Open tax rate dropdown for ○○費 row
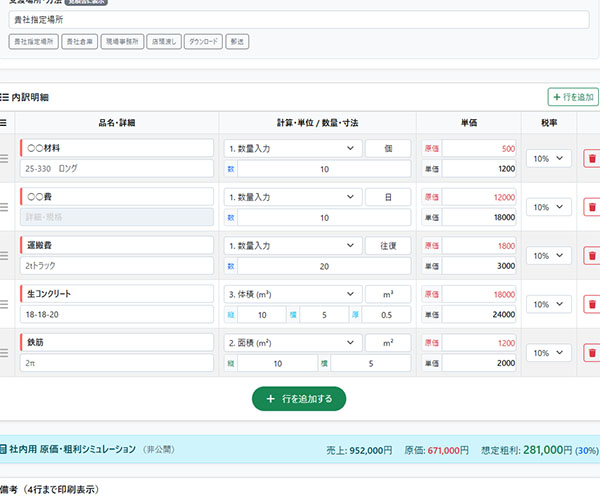Screen dimensions: 600x500 (x=548, y=207)
